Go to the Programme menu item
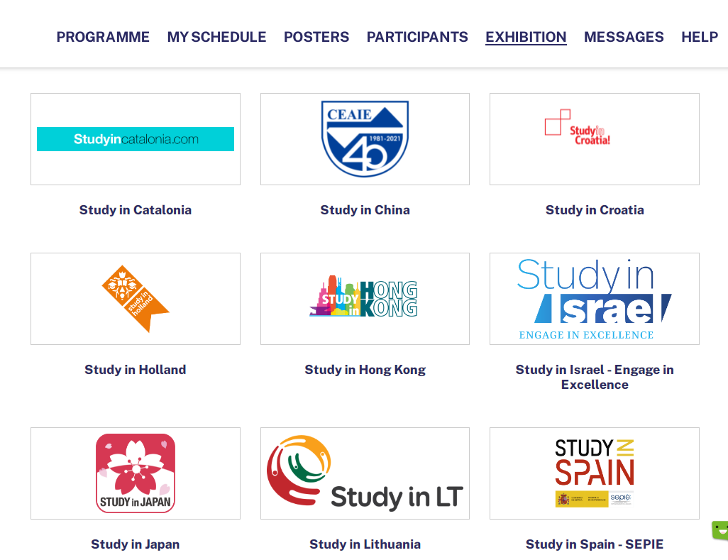728x560 pixels. tap(103, 37)
